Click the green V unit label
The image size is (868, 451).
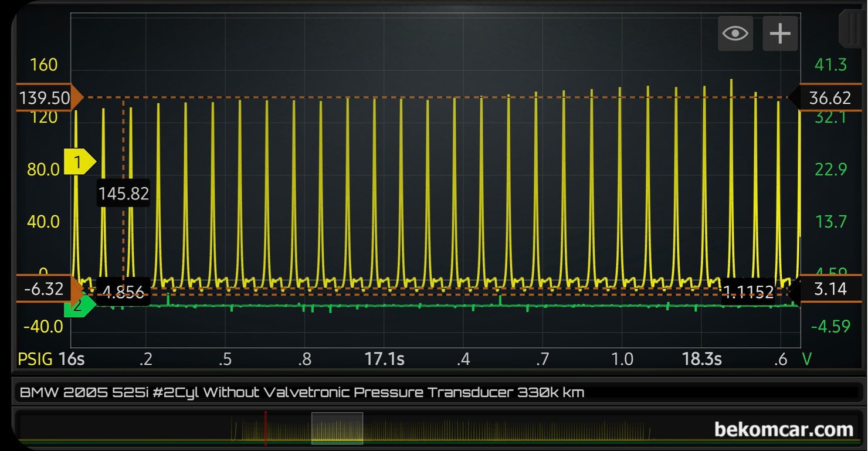[807, 359]
